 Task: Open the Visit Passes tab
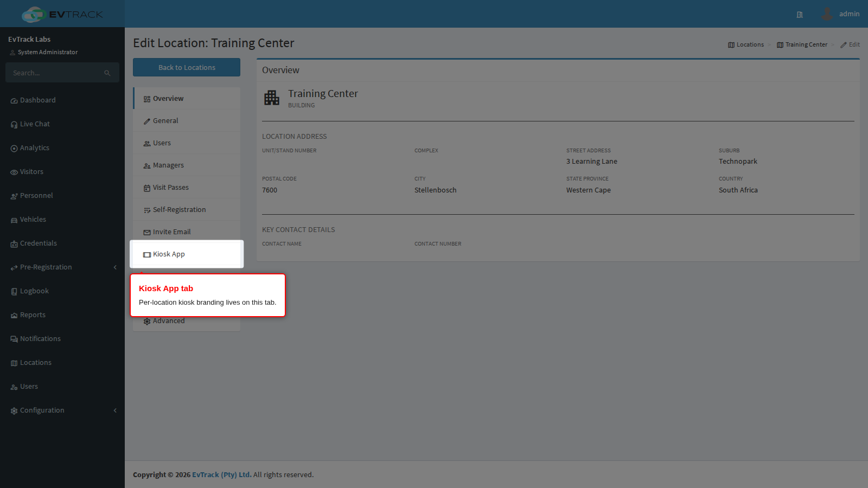pyautogui.click(x=187, y=188)
